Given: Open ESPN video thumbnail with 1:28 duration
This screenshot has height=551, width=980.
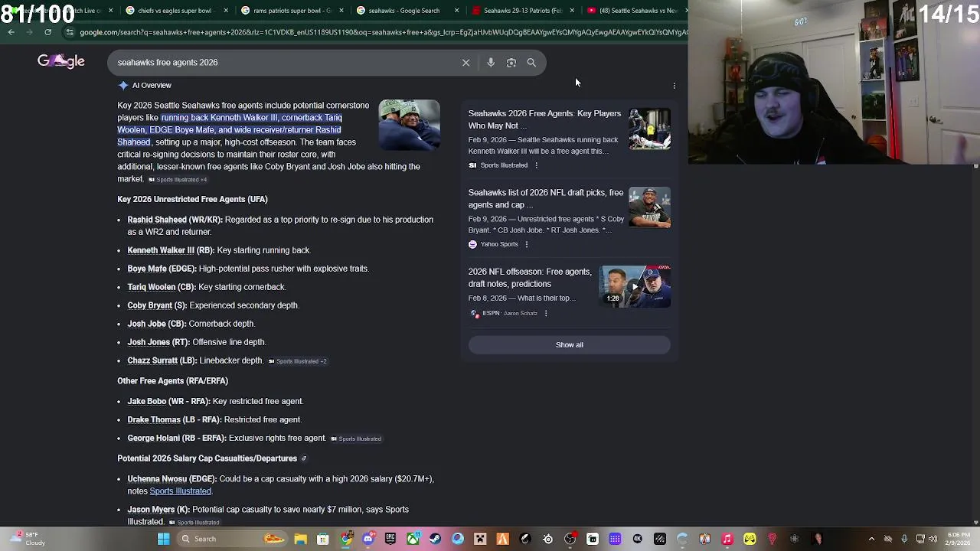Looking at the screenshot, I should coord(635,287).
